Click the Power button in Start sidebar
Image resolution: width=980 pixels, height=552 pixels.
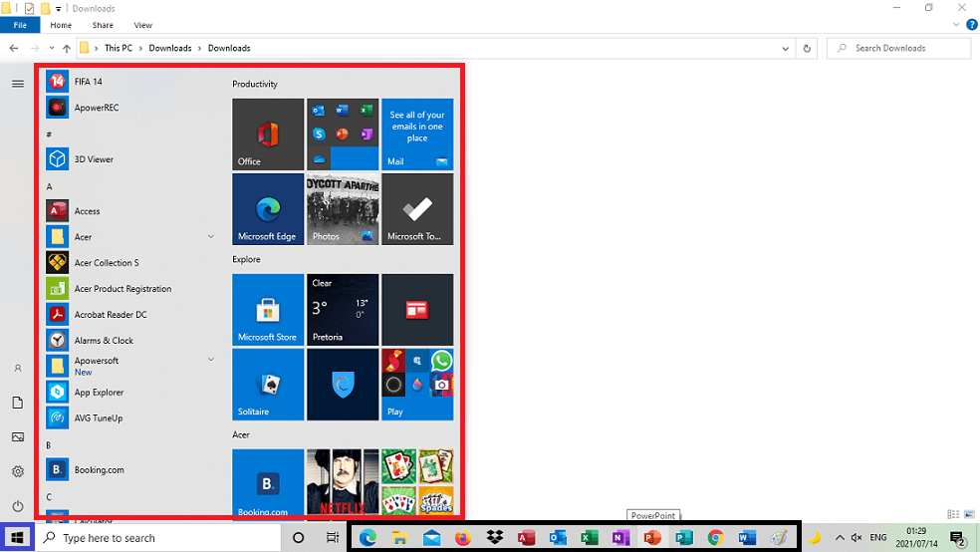[18, 506]
